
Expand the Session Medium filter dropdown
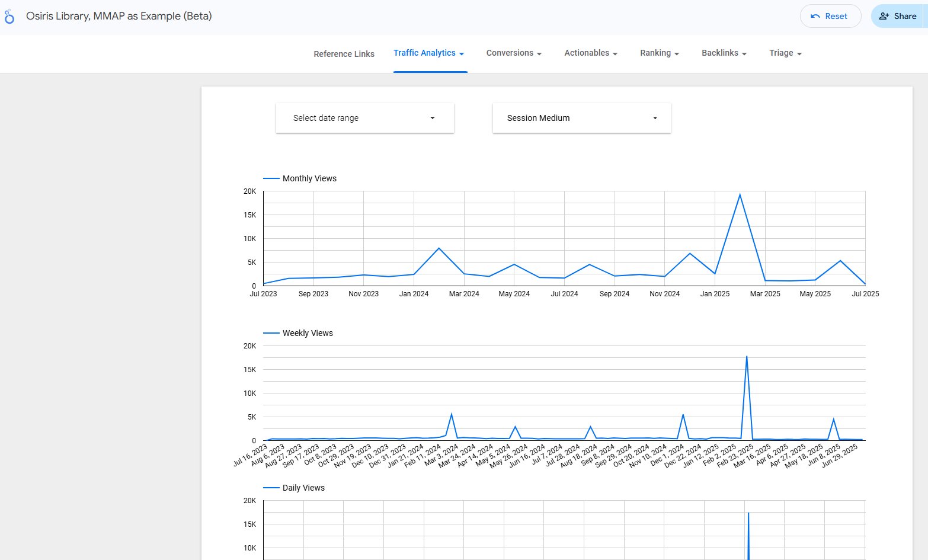(x=581, y=118)
